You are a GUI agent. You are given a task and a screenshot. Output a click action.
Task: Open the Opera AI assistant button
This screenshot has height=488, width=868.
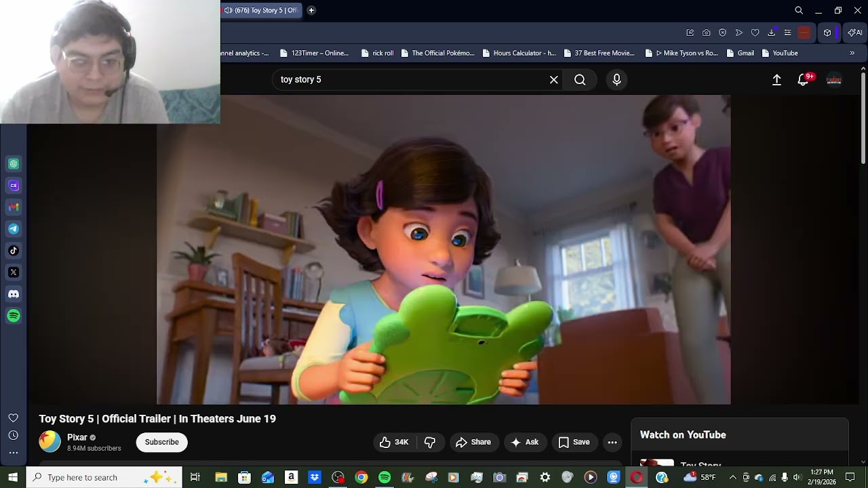point(855,33)
